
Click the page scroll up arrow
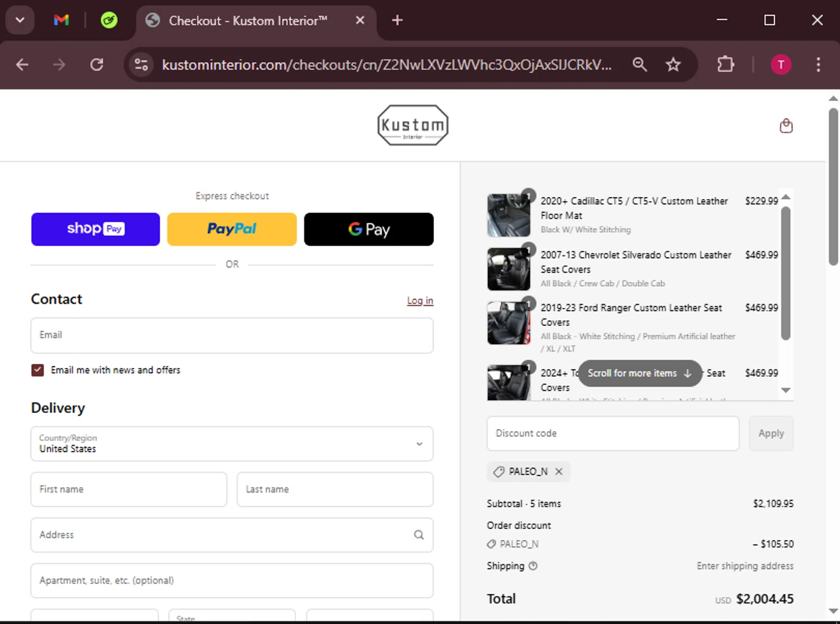point(833,98)
